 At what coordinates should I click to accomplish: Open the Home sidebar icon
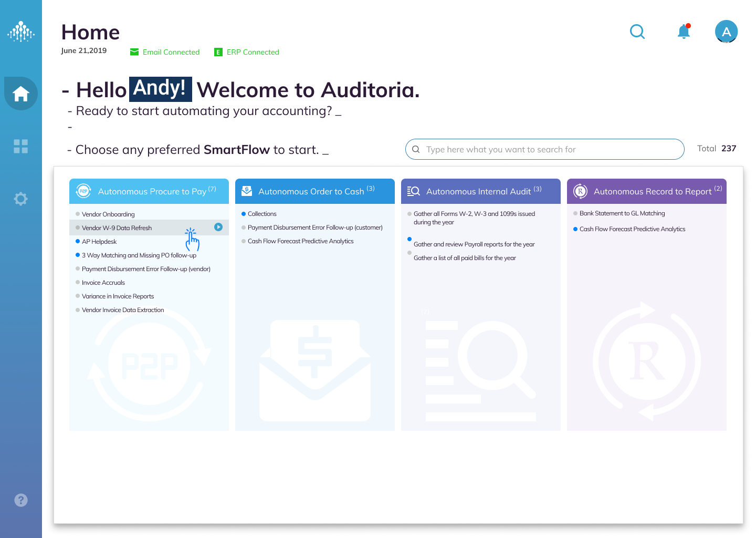[x=21, y=94]
